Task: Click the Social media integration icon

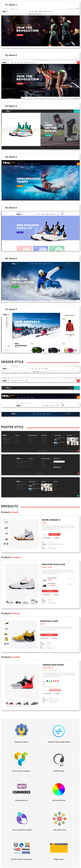Action: click(x=22, y=847)
